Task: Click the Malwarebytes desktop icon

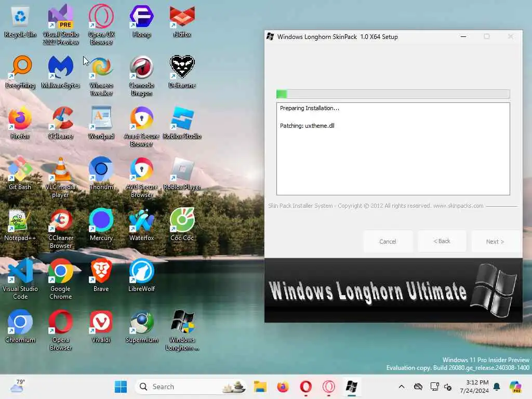Action: (x=61, y=72)
